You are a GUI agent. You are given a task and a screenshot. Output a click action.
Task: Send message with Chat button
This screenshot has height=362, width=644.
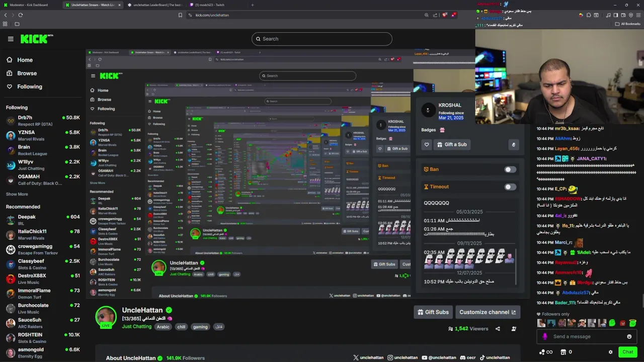[627, 352]
